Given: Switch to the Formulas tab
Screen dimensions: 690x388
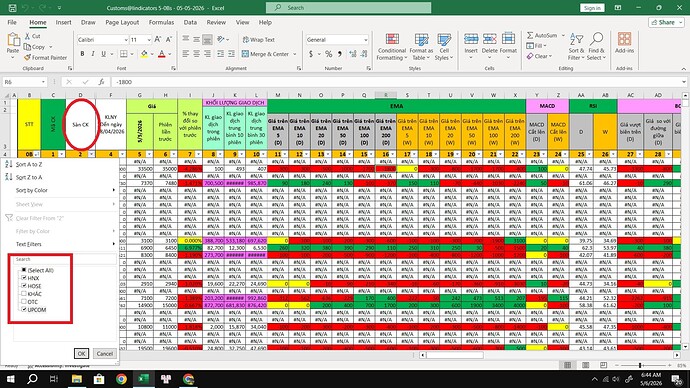Looking at the screenshot, I should pos(161,22).
